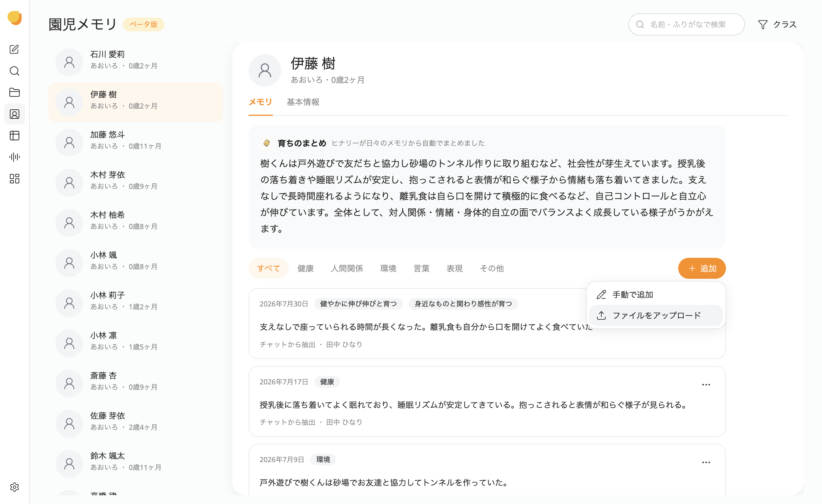Screen dimensions: 822x504
Task: Click the chick icon beside 育ちのまとめ
Action: click(x=267, y=143)
